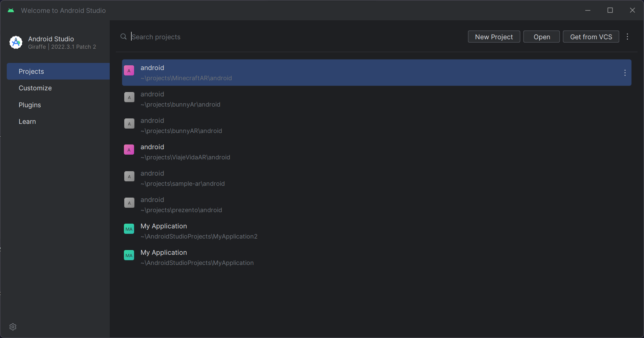Click the Open button
This screenshot has width=644, height=338.
541,37
